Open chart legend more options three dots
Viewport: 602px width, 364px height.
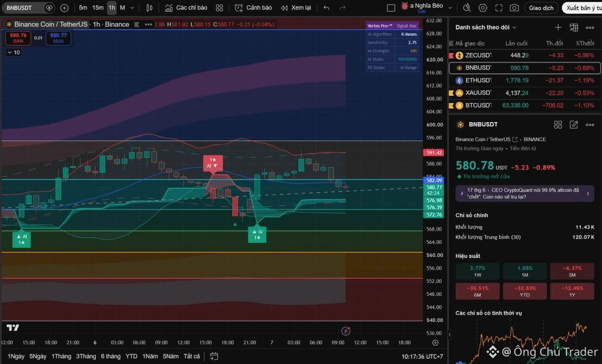(149, 24)
